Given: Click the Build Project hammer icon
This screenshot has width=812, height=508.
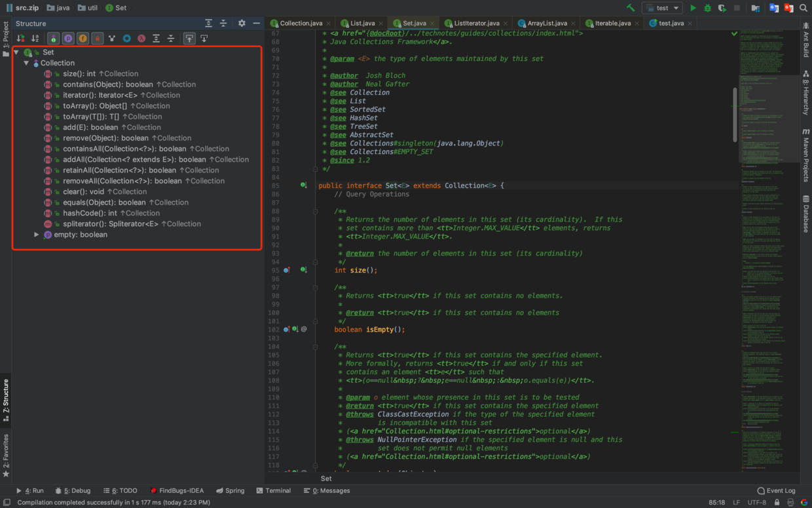Looking at the screenshot, I should 631,8.
